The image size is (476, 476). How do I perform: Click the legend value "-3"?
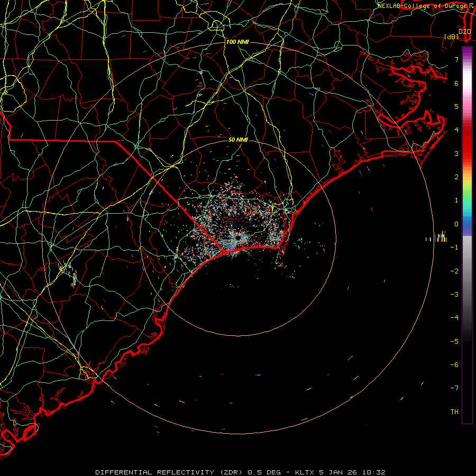[x=454, y=295]
